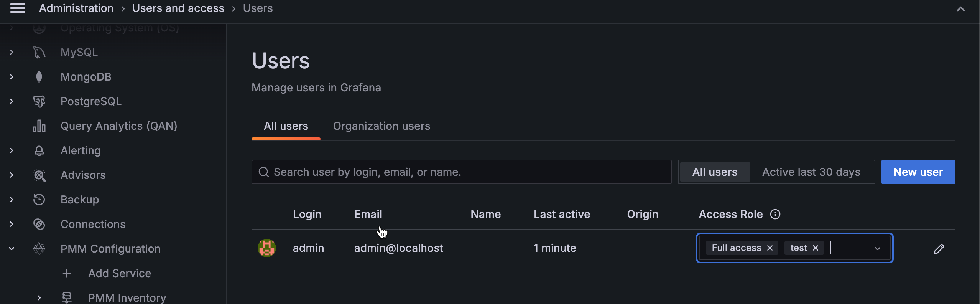Open the Access Role dropdown arrow
The height and width of the screenshot is (304, 980).
pos(878,249)
